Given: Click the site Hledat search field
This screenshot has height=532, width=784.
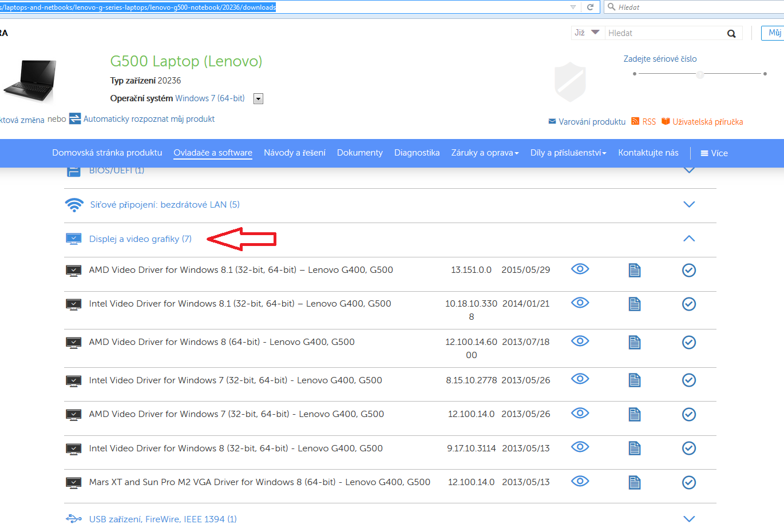Looking at the screenshot, I should click(x=665, y=33).
